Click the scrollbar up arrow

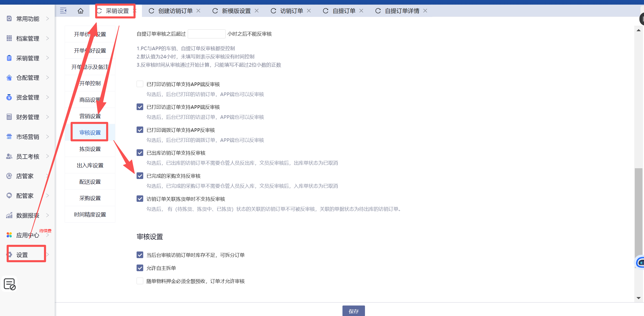pos(639,30)
